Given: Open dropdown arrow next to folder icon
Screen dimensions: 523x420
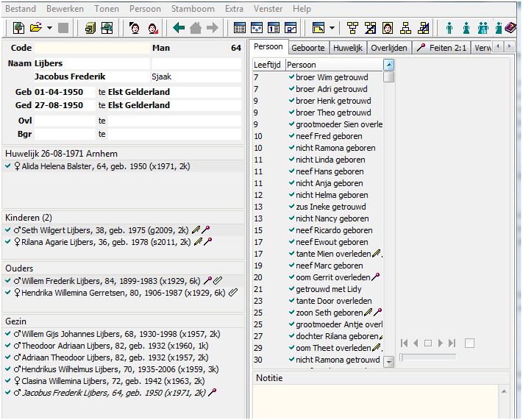Looking at the screenshot, I should (x=49, y=28).
